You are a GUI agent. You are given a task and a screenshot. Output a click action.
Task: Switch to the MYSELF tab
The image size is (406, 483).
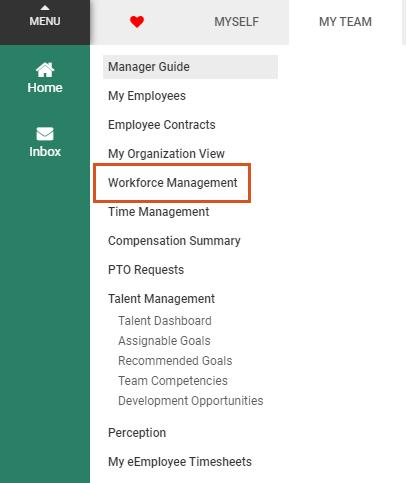pyautogui.click(x=236, y=22)
